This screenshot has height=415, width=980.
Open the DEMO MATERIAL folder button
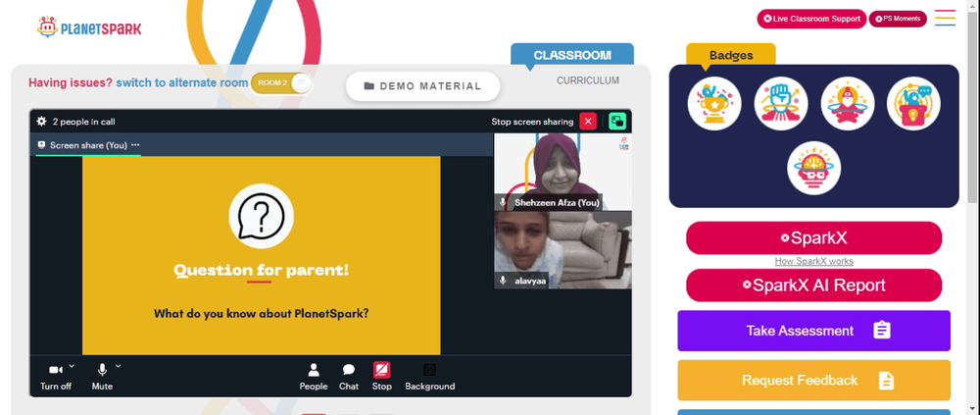coord(422,86)
